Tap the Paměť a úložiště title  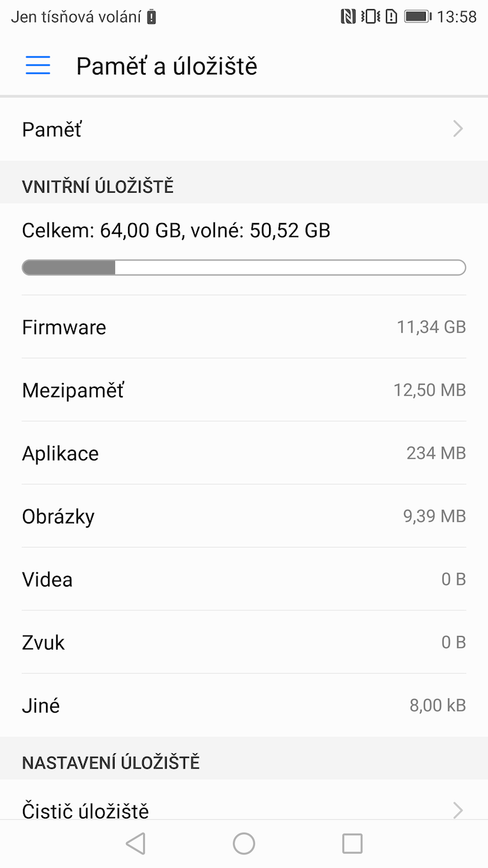coord(167,66)
